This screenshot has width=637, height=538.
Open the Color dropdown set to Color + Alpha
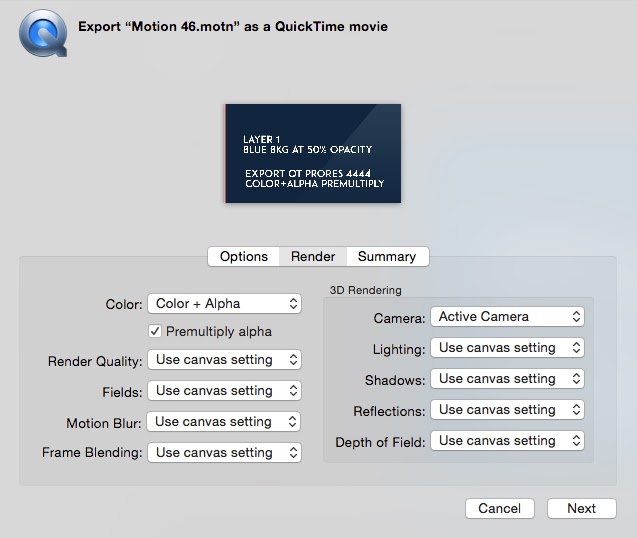[224, 304]
